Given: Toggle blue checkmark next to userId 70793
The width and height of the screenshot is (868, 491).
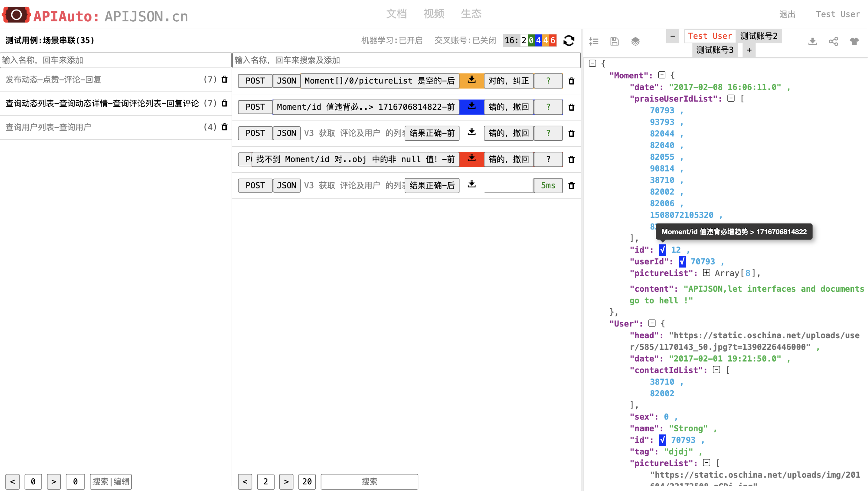Looking at the screenshot, I should click(682, 261).
